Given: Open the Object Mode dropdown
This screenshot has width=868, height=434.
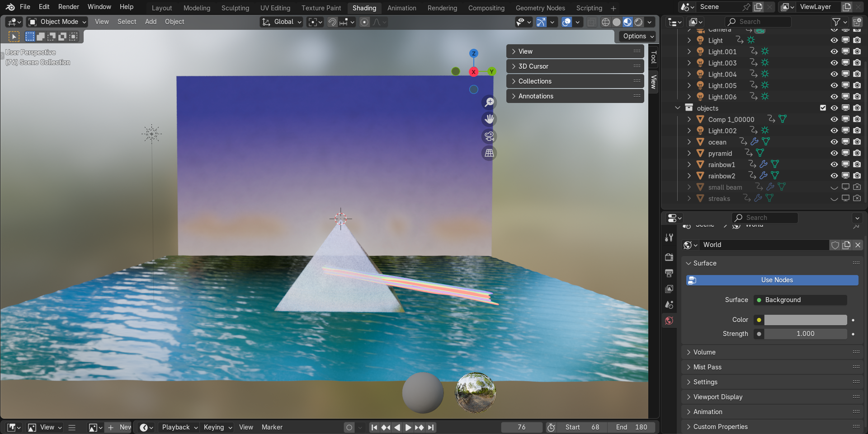Looking at the screenshot, I should [57, 22].
